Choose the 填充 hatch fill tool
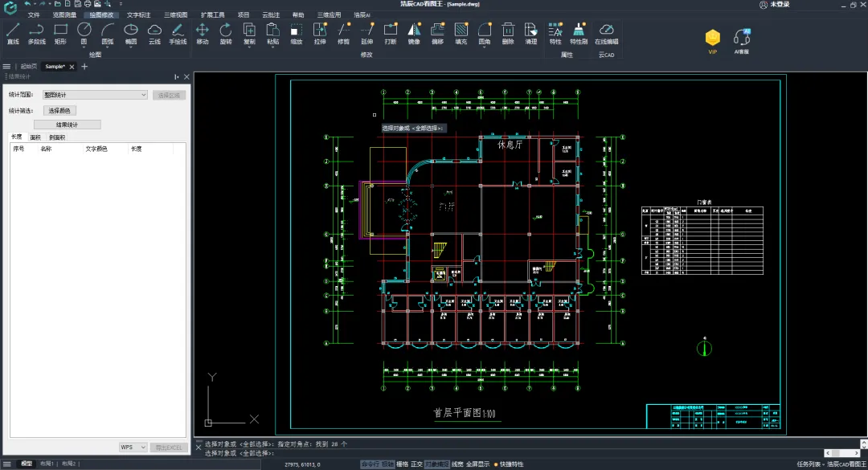This screenshot has height=470, width=868. pos(461,34)
